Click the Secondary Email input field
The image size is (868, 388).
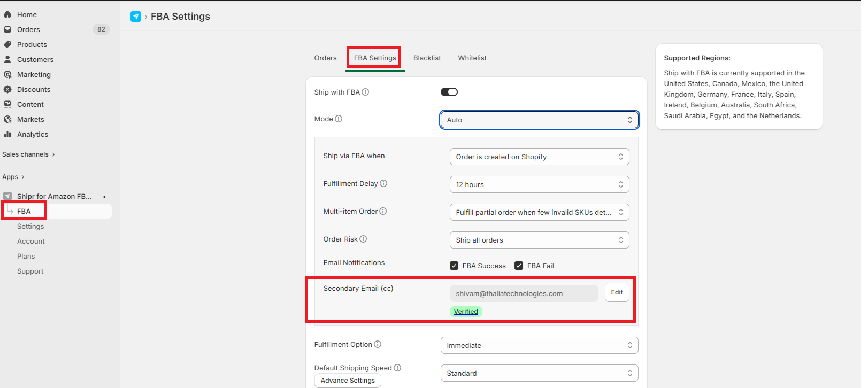tap(524, 293)
